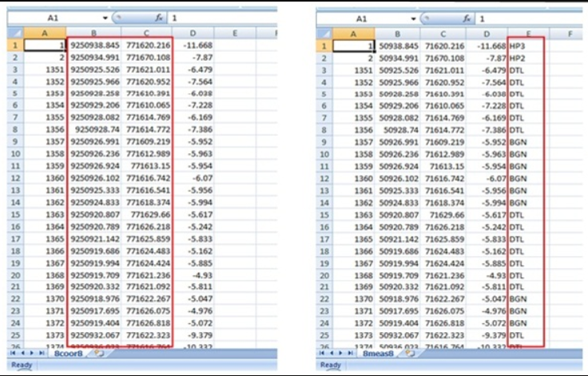Insert new worksheet icon beside 8coor8 tab
Viewport: 588px width, 376px height.
(98, 353)
